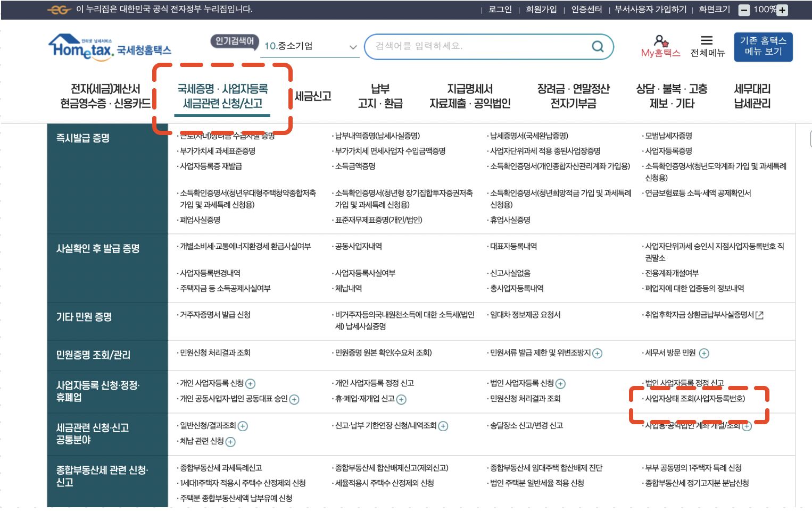Image resolution: width=812 pixels, height=521 pixels.
Task: Open the 인기검색어 dropdown list
Action: point(352,47)
